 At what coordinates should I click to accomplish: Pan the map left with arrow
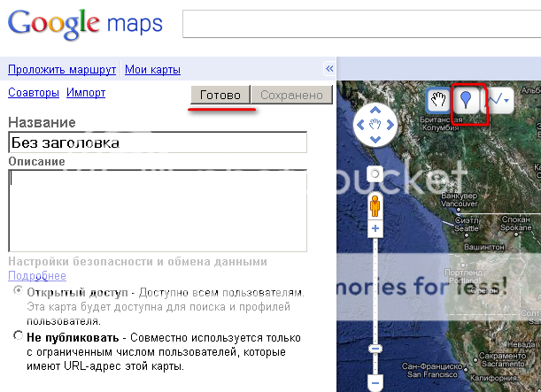coord(360,125)
